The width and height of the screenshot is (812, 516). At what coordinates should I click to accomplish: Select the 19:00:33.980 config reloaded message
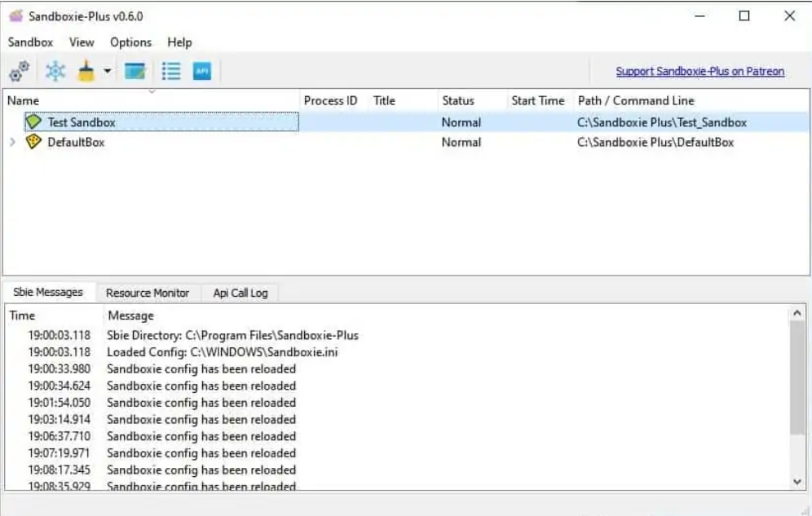[x=397, y=369]
